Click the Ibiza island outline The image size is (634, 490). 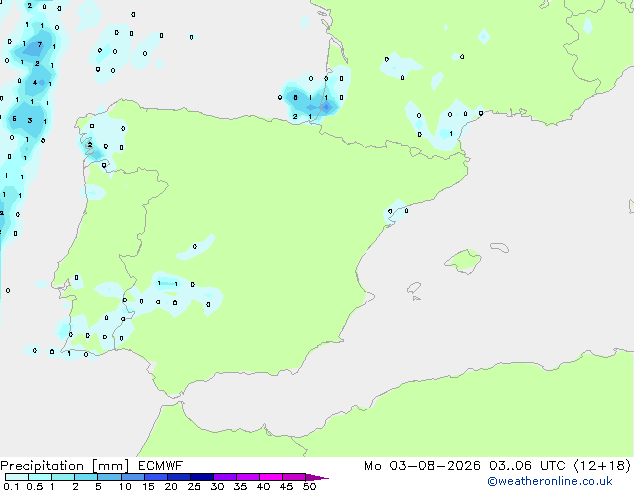414,288
